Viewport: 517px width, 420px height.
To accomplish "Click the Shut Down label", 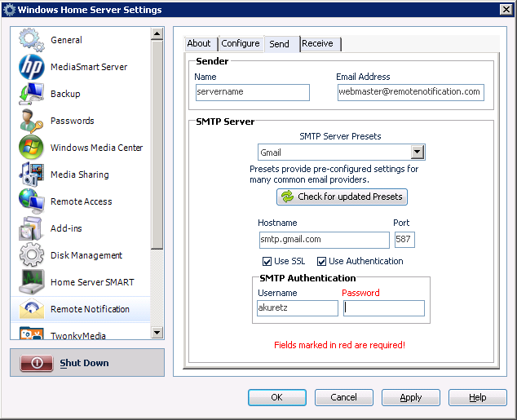I will click(x=85, y=363).
